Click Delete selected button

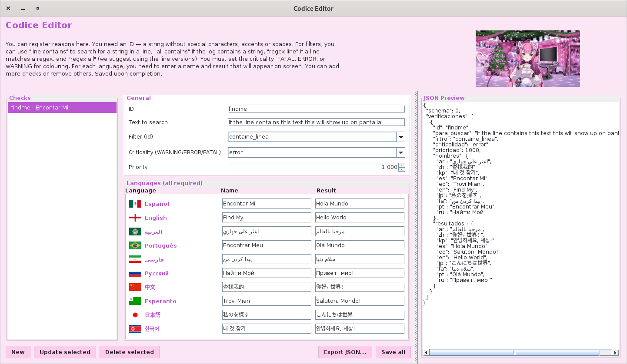130,352
